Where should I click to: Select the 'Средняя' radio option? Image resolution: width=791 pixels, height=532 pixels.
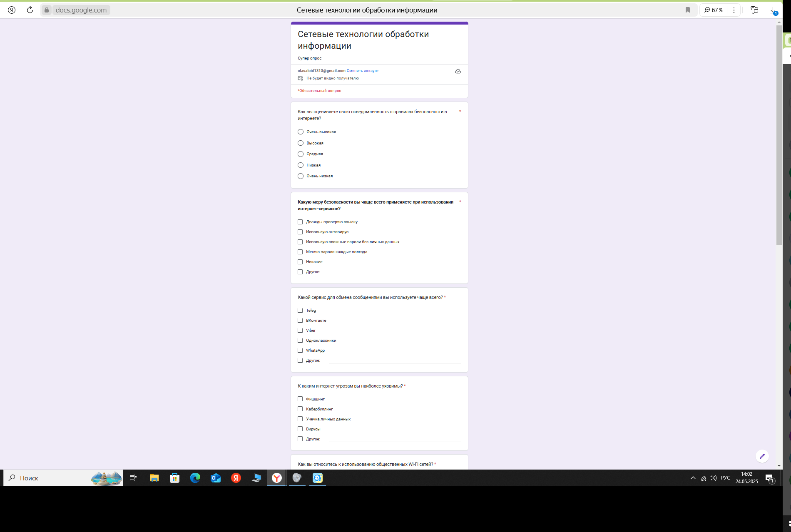tap(301, 154)
